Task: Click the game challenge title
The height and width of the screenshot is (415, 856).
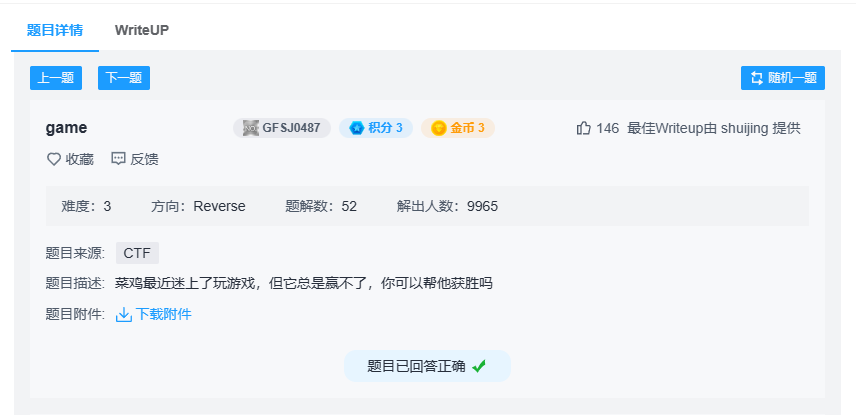Action: click(x=66, y=128)
